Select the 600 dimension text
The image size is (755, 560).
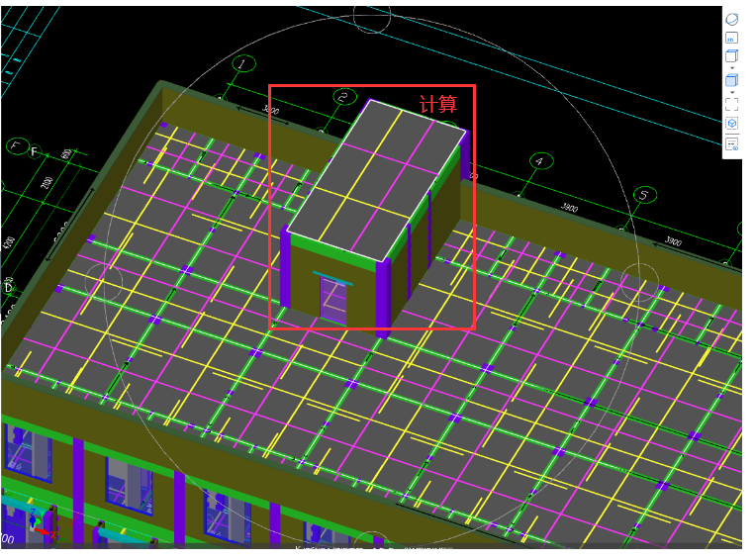click(66, 154)
